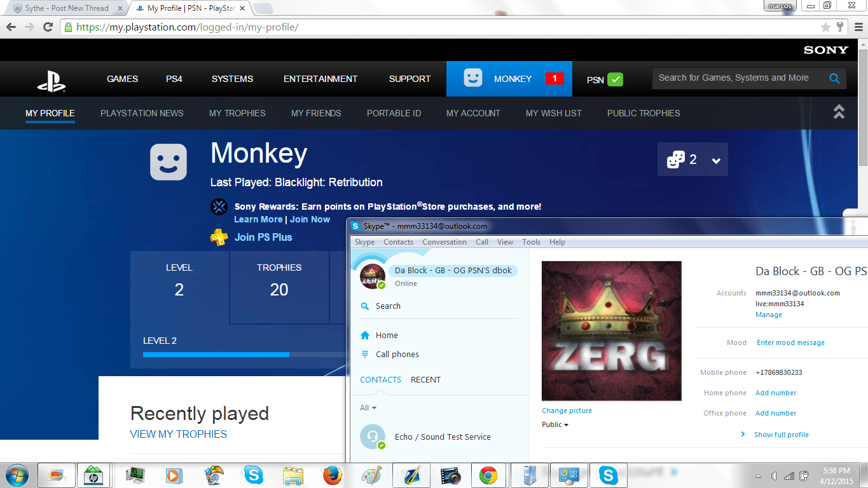868x488 pixels.
Task: Click the Echo / Sound Test Service avatar
Action: (373, 437)
